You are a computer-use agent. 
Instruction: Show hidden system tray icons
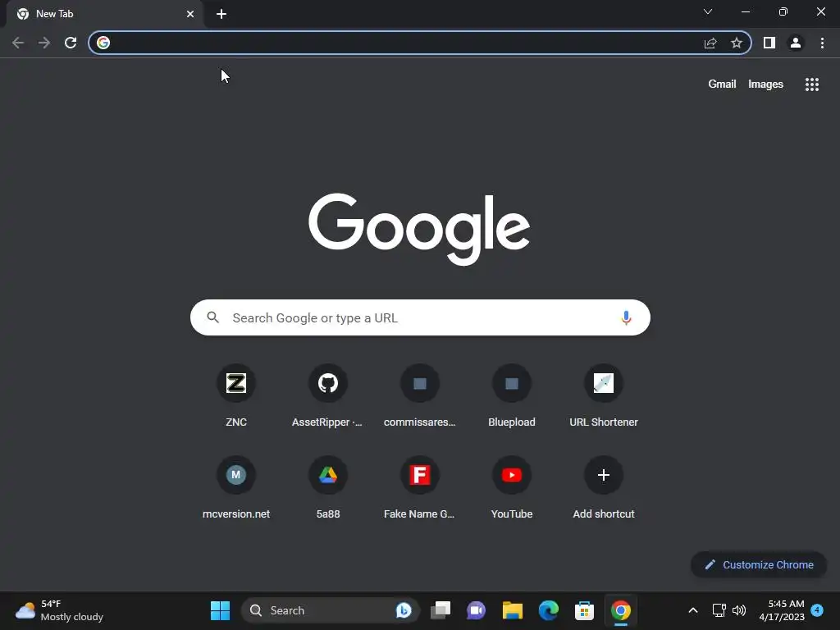[692, 610]
